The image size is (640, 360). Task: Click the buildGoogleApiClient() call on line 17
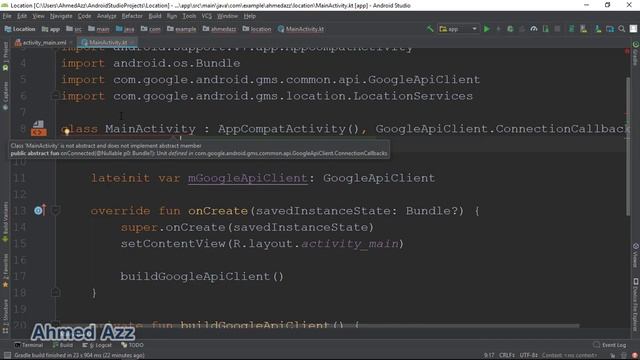pos(202,276)
